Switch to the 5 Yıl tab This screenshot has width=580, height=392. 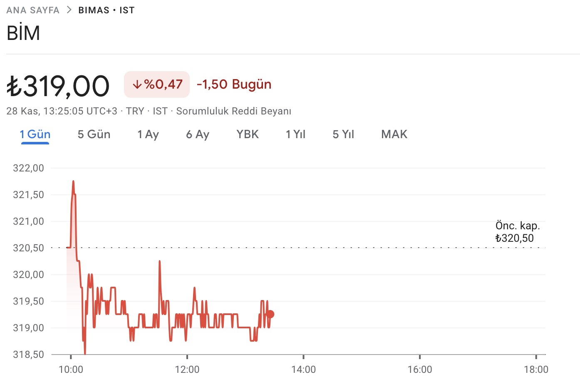pyautogui.click(x=343, y=134)
